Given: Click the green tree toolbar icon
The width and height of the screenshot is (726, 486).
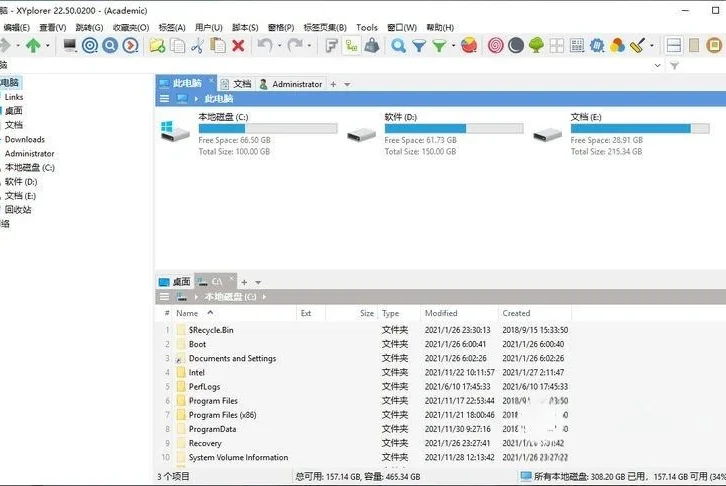Looking at the screenshot, I should click(536, 45).
